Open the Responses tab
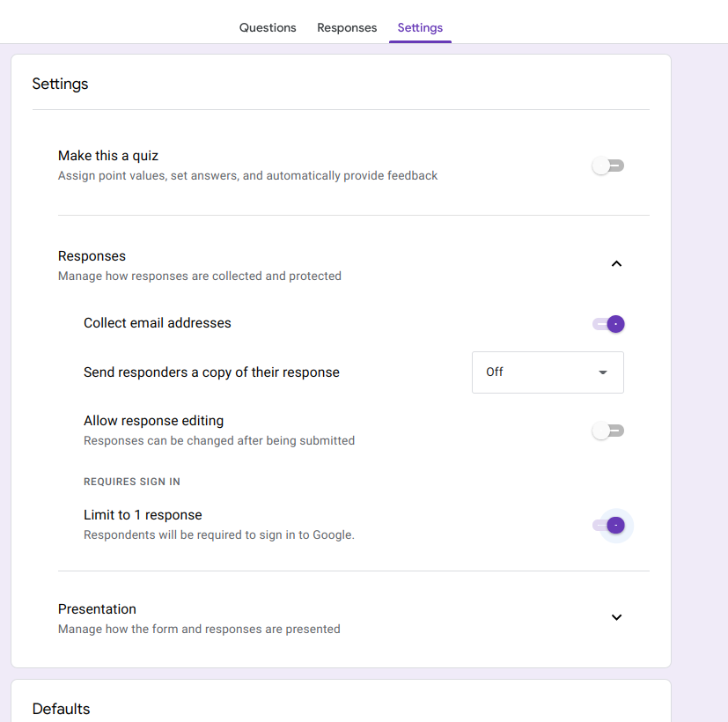This screenshot has width=728, height=722. [347, 28]
